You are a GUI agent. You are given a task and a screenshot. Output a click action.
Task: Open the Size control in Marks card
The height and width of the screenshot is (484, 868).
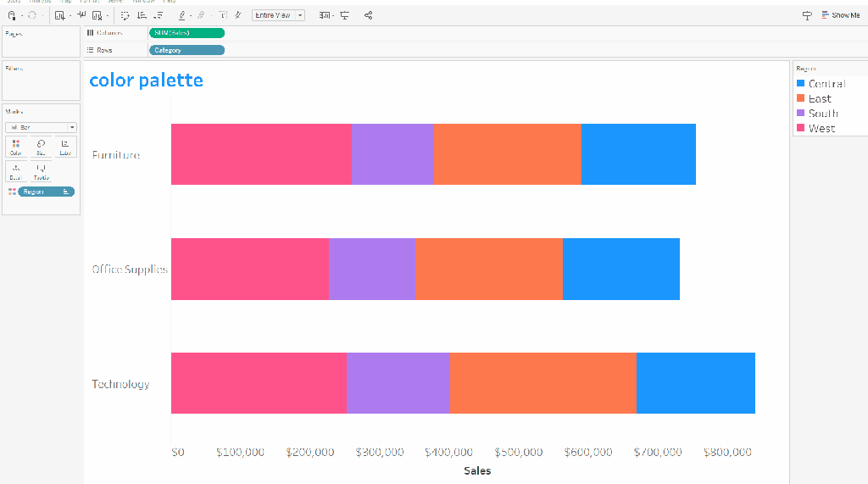coord(41,147)
